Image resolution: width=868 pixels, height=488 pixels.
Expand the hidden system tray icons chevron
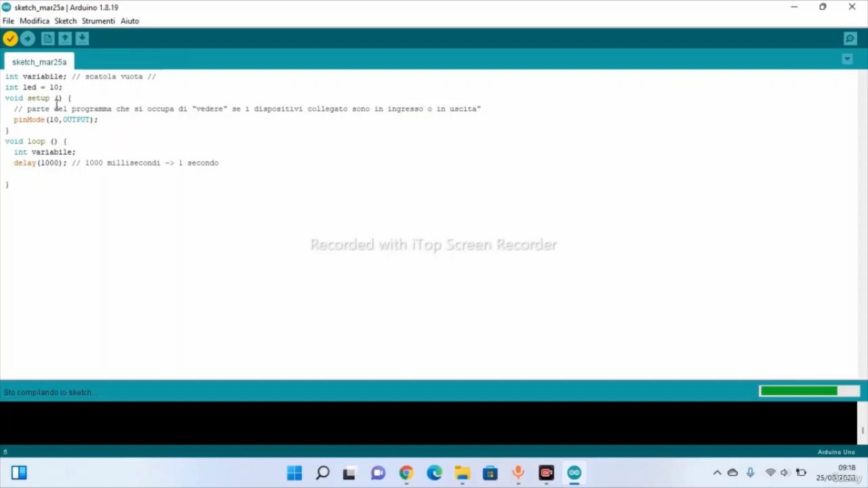[x=717, y=473]
